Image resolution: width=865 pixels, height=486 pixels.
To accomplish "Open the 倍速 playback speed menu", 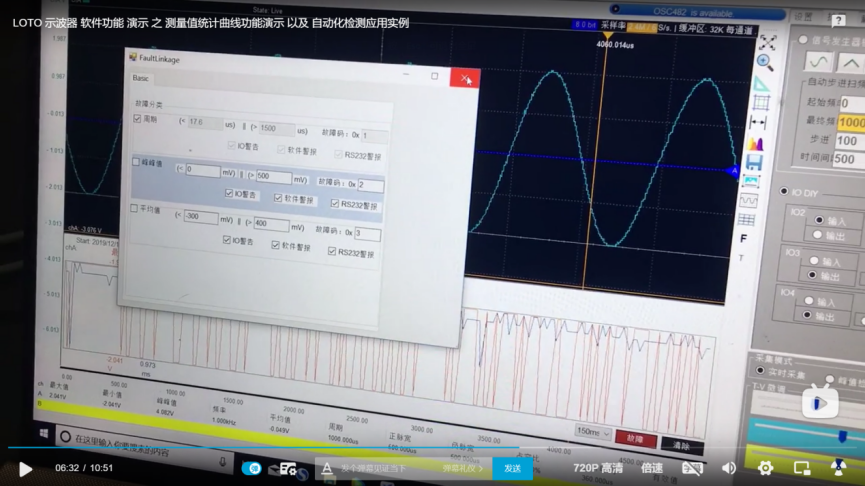I will (652, 468).
